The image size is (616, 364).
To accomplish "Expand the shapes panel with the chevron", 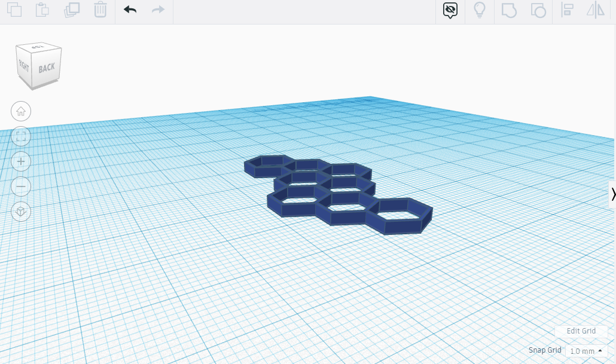I will (x=613, y=193).
